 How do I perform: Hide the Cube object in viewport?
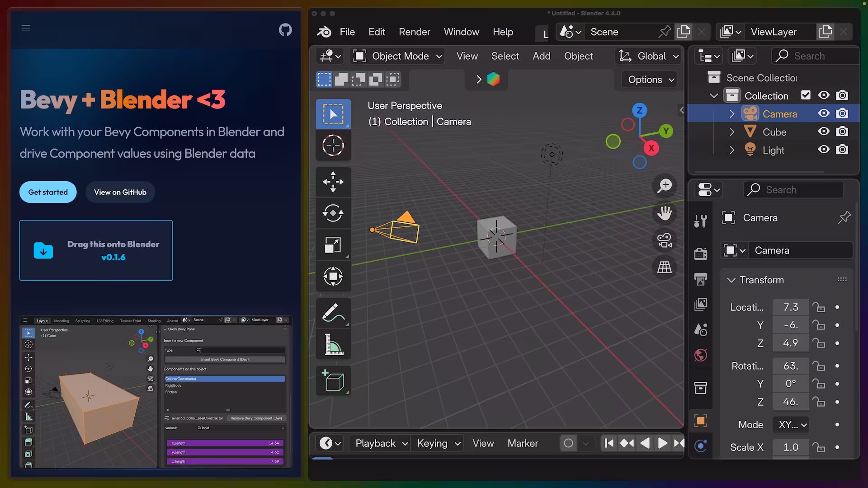(x=824, y=131)
